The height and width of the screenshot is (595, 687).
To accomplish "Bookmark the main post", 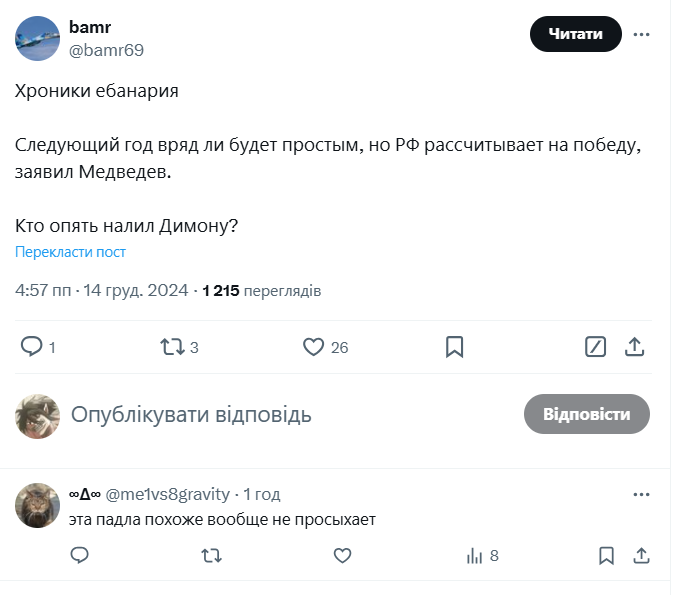I will pos(454,347).
